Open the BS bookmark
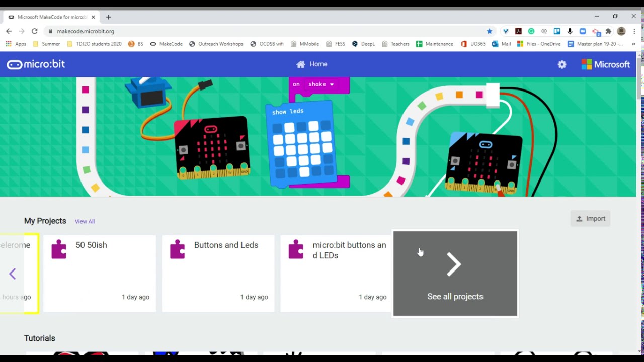 coord(136,44)
